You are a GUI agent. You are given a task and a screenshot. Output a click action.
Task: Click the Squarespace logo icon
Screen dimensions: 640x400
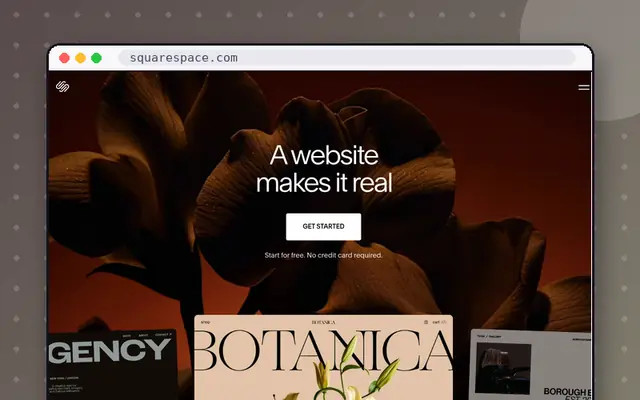[x=62, y=87]
